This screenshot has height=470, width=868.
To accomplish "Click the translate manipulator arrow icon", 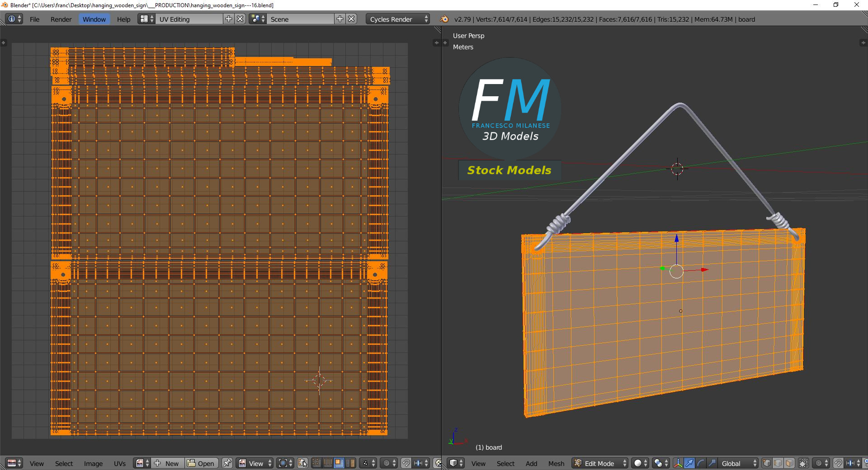I will [x=689, y=463].
